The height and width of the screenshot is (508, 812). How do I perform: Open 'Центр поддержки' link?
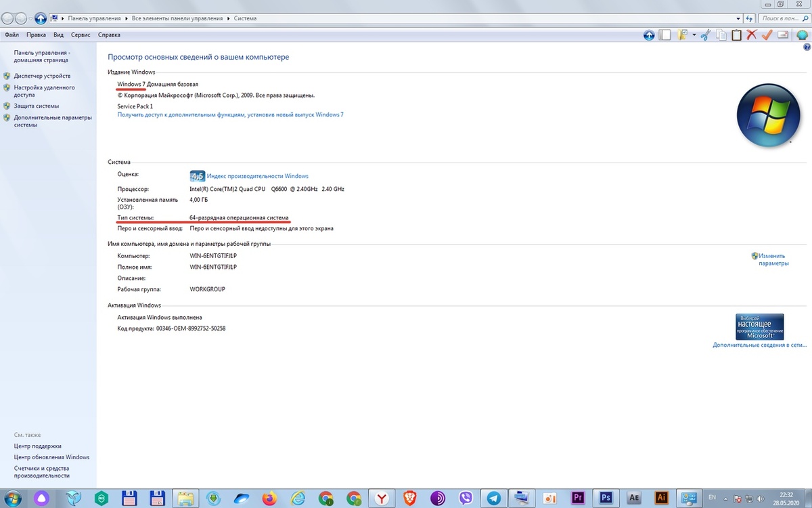pyautogui.click(x=38, y=446)
